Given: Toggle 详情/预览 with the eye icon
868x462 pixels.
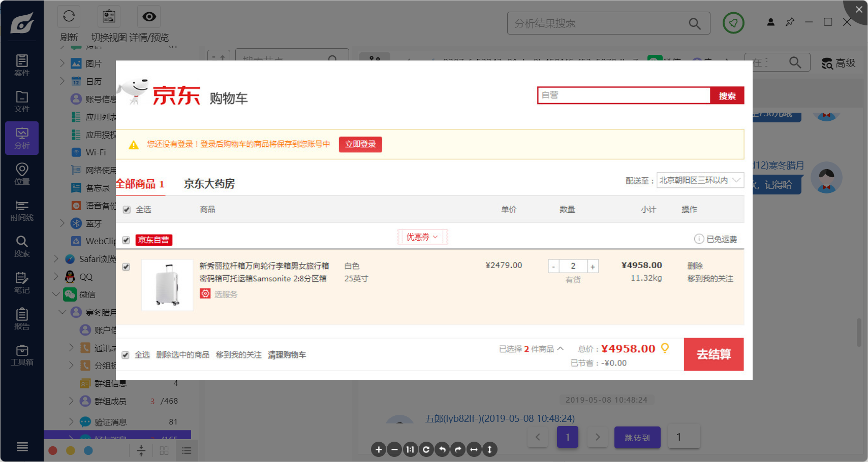Looking at the screenshot, I should 148,16.
